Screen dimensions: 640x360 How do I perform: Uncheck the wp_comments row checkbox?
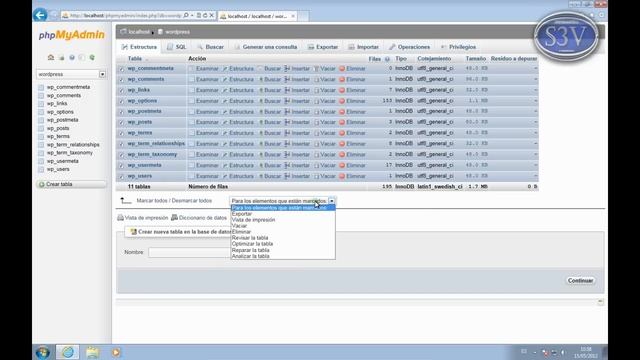[x=121, y=80]
